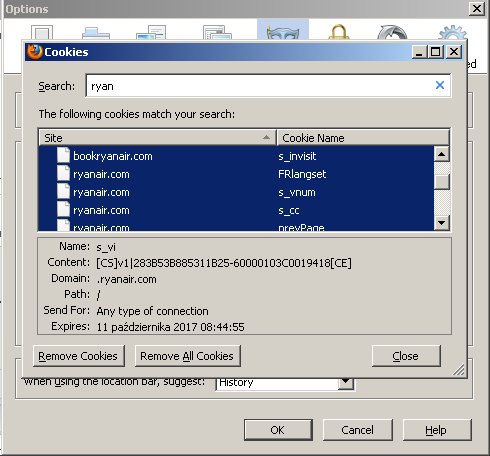Minimize the Cookies dialog window
This screenshot has width=490, height=456.
(x=419, y=52)
